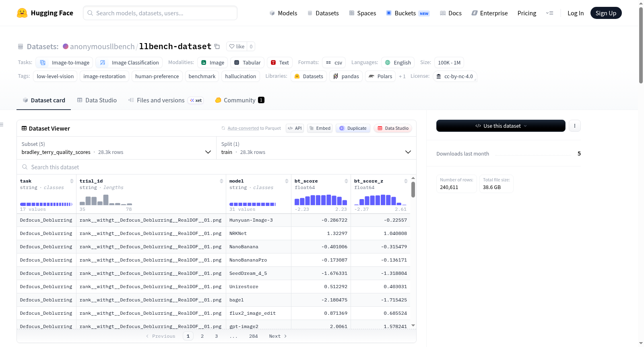This screenshot has height=347, width=644.
Task: Click the bt_score_z histogram distribution
Action: click(x=380, y=199)
